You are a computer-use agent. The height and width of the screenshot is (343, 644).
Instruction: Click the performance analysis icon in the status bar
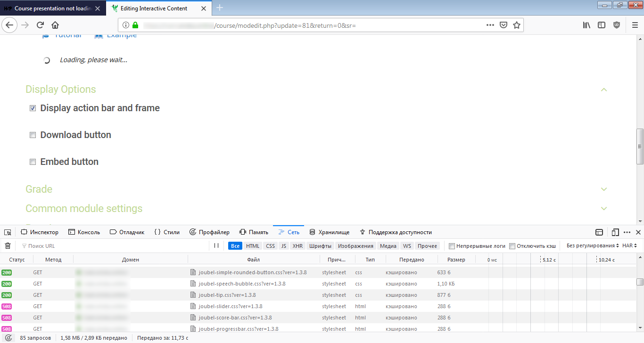(x=8, y=338)
